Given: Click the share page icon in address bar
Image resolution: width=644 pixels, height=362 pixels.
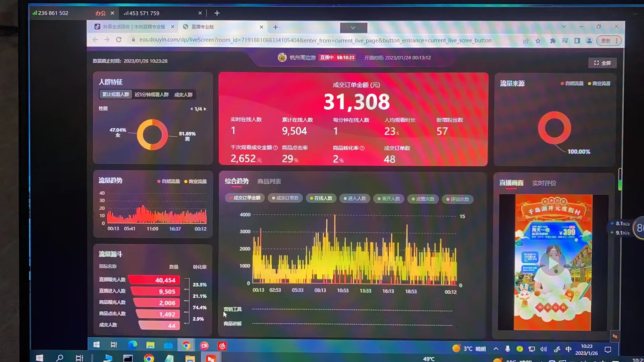Looking at the screenshot, I should (x=526, y=41).
